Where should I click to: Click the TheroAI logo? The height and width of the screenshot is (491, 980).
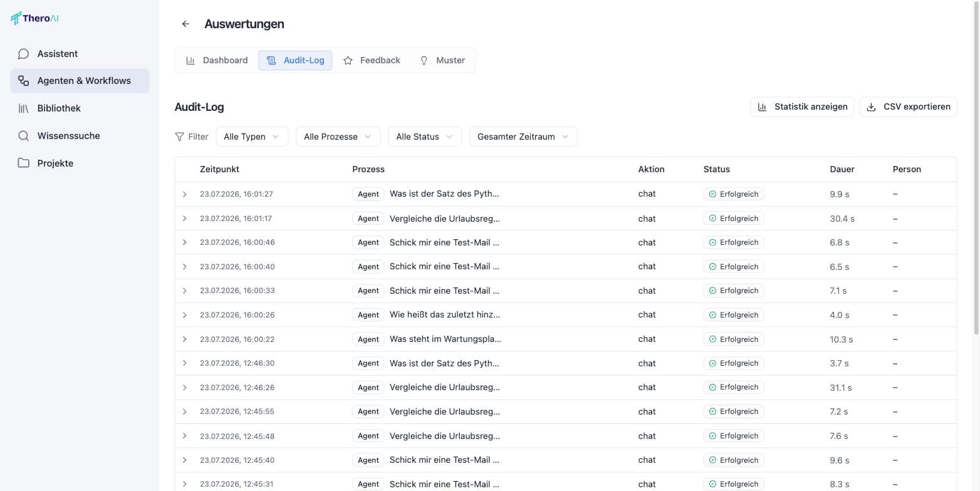34,18
